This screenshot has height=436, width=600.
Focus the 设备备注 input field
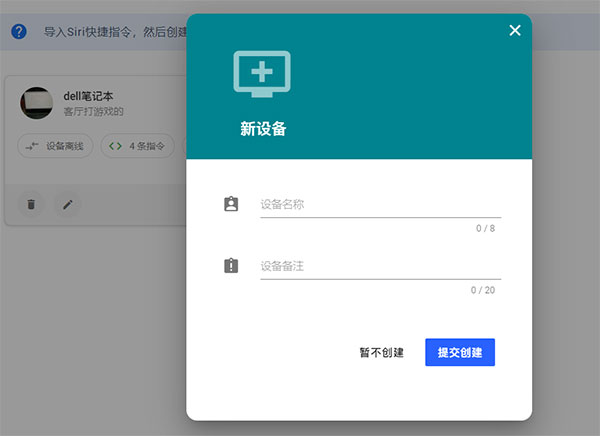(380, 266)
